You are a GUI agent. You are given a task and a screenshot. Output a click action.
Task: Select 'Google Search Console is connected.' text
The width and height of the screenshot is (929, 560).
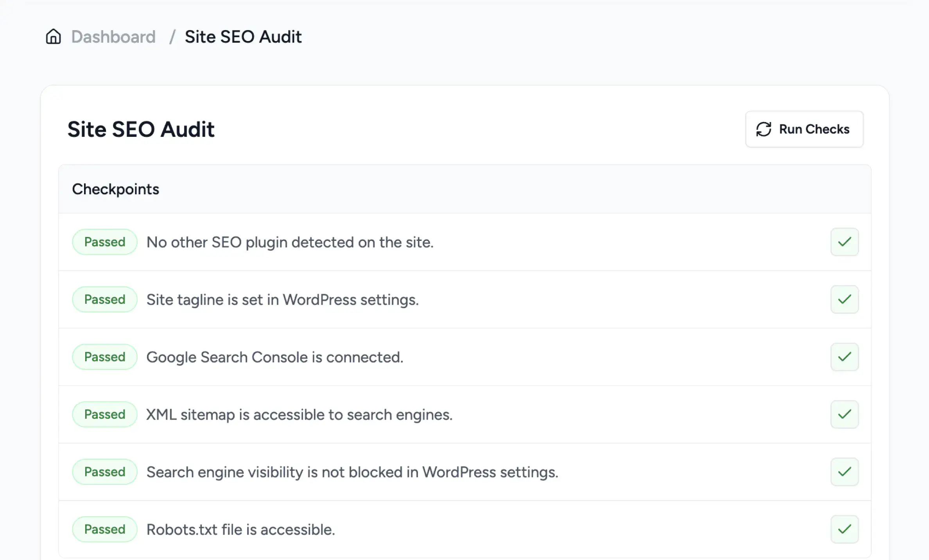point(275,357)
